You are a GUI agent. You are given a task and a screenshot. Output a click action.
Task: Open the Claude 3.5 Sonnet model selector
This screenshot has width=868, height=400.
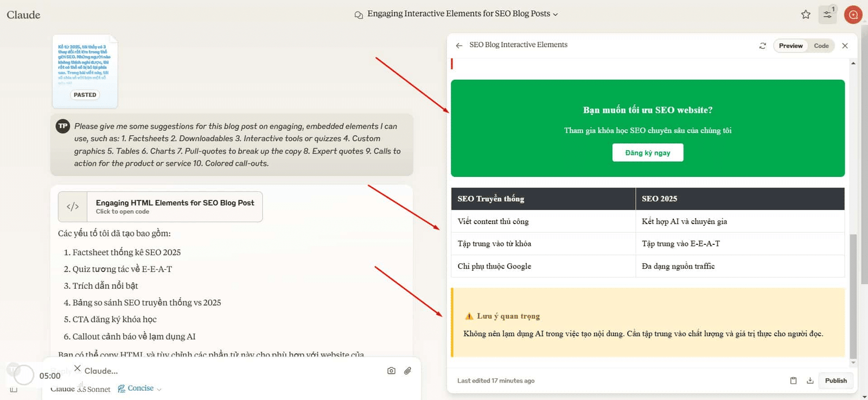pos(80,389)
